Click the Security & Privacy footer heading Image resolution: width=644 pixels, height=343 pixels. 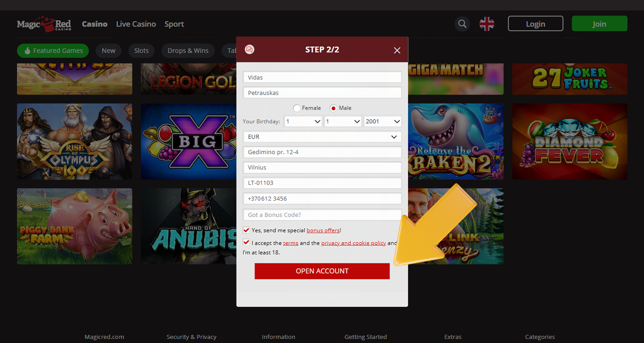191,337
